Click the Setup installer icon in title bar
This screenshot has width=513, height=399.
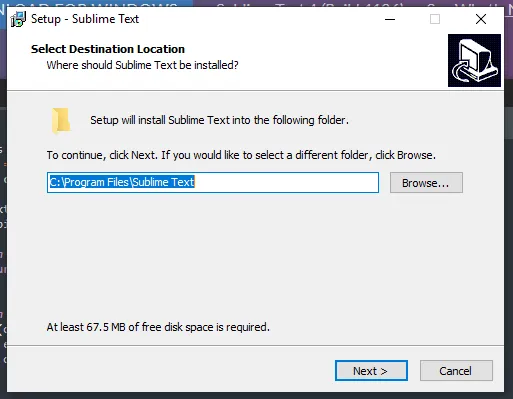18,19
